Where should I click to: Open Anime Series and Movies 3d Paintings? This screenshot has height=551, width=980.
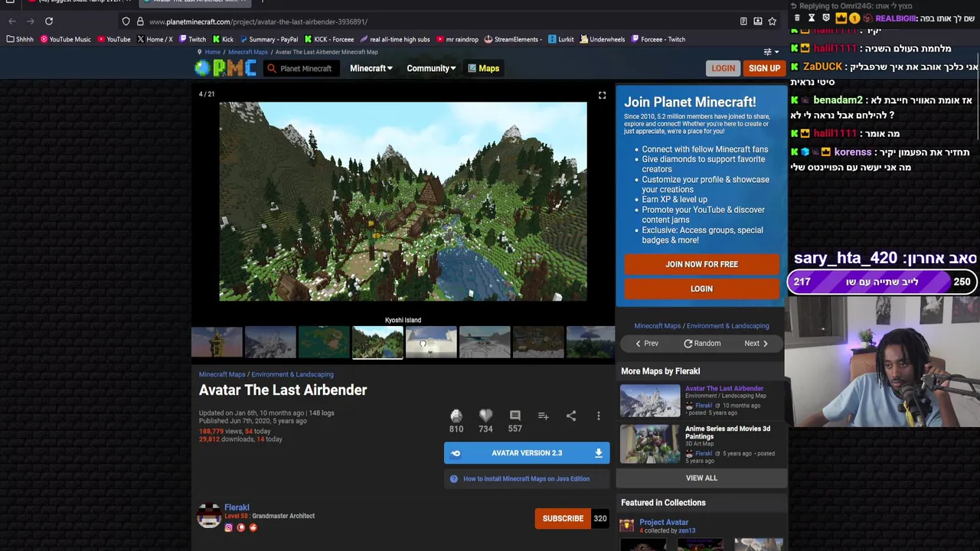(x=727, y=433)
